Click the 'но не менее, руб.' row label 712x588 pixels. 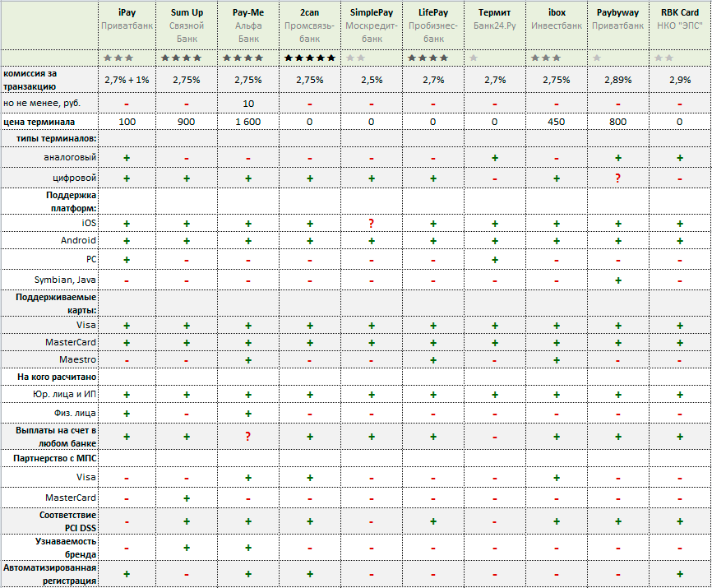click(42, 103)
